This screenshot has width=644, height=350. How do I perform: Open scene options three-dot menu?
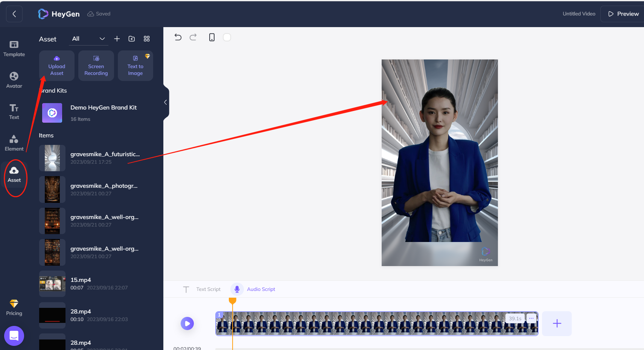[x=531, y=318]
